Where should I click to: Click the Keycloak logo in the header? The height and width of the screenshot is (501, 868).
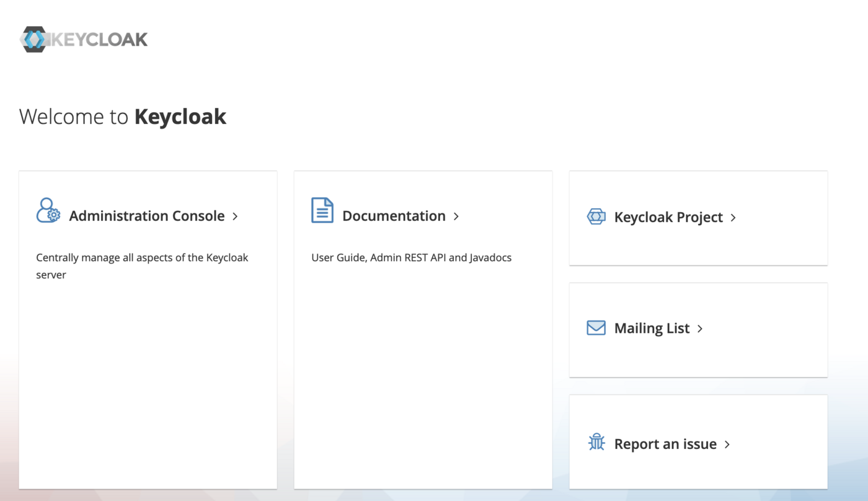84,39
